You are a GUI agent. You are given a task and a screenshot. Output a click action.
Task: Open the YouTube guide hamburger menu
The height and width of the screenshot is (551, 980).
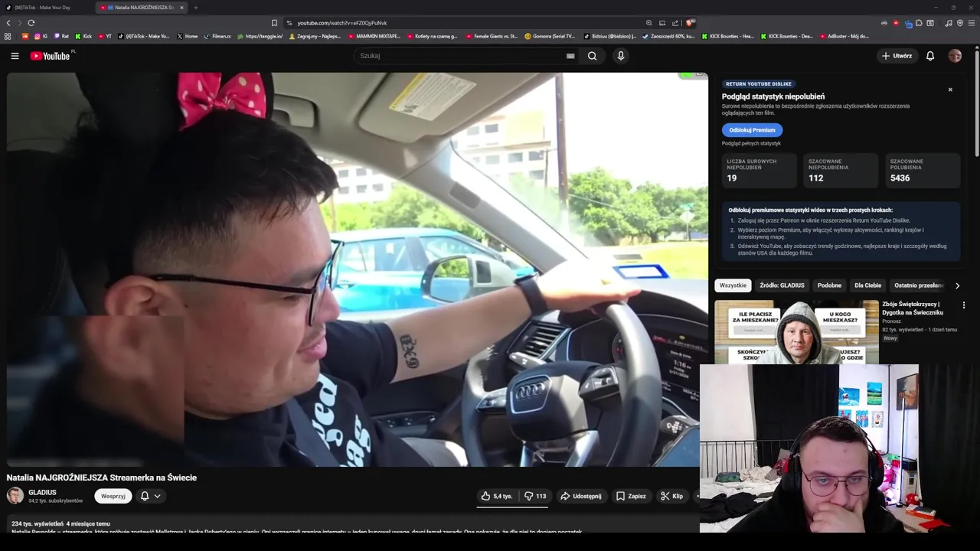[x=15, y=56]
